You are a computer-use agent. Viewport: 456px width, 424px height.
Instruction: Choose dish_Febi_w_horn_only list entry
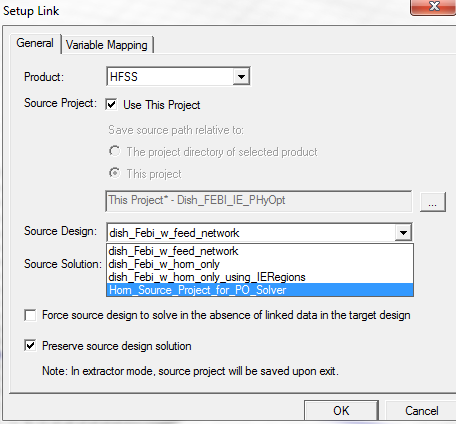260,264
